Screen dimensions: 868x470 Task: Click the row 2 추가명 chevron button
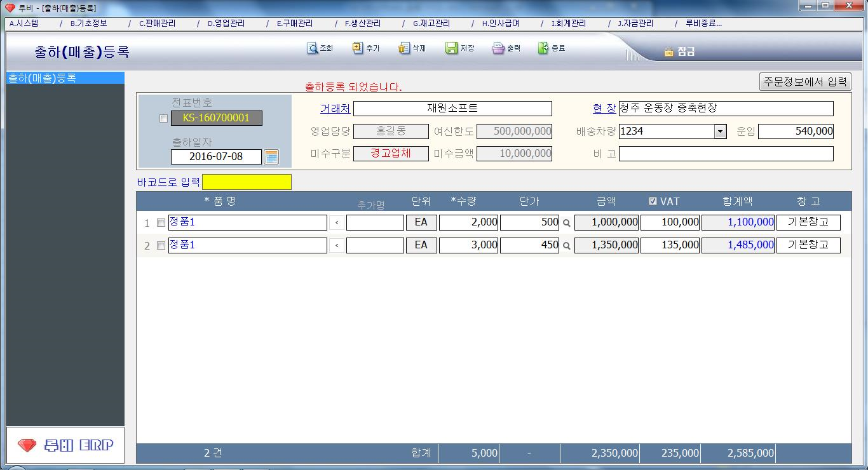[337, 245]
